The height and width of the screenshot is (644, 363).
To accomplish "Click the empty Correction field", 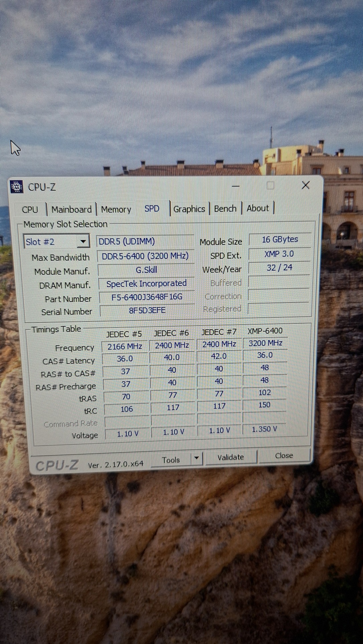I will tap(279, 295).
